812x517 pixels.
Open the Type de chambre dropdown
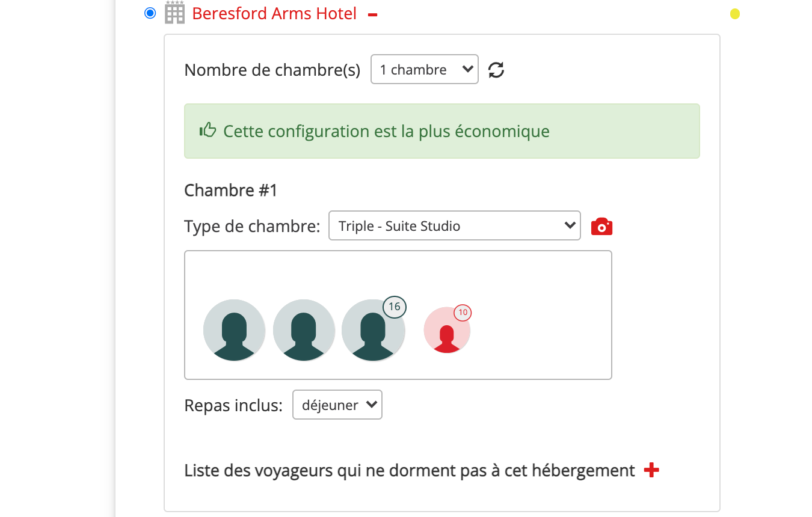pyautogui.click(x=454, y=226)
